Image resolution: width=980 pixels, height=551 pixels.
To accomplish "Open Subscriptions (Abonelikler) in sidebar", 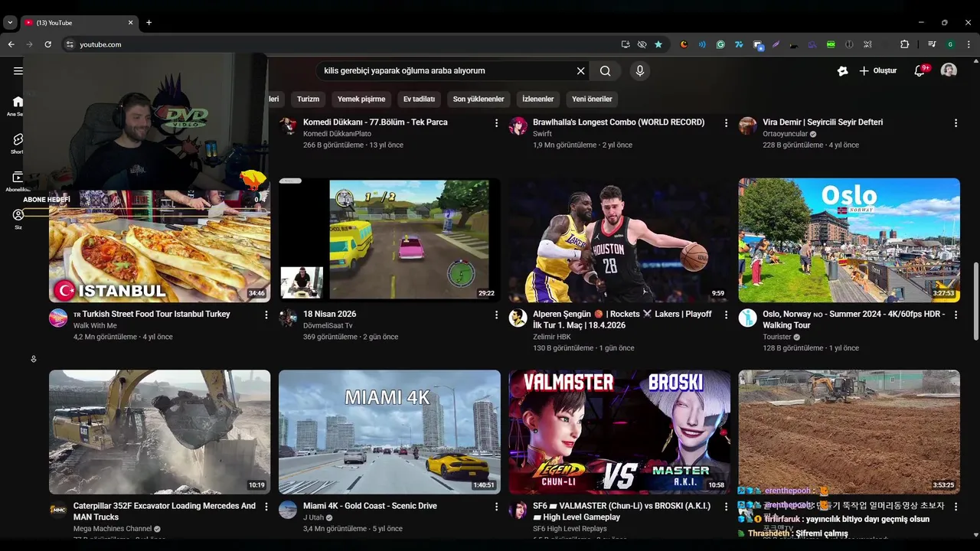I will coord(18,181).
